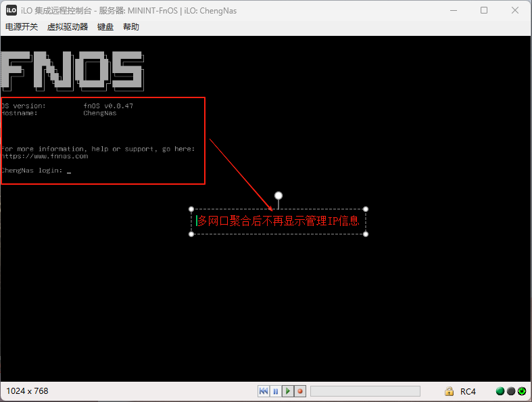This screenshot has height=402, width=532.
Task: Click the first green status indicator light
Action: [x=500, y=391]
